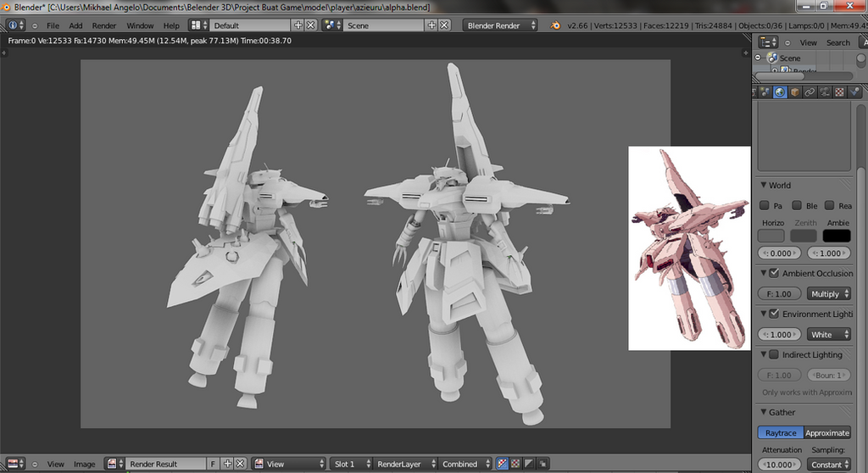The height and width of the screenshot is (473, 868).
Task: Enable Blend Sky checkbox
Action: [797, 205]
